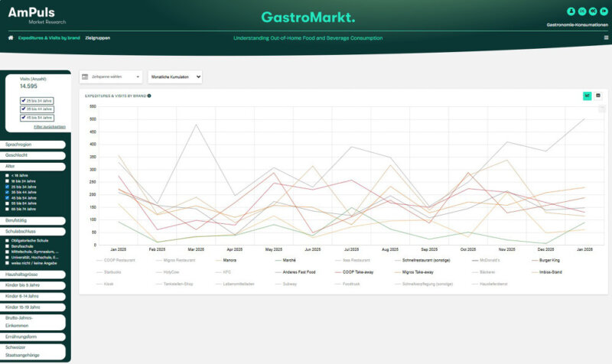Click the Filter zurücksetzen link

(x=50, y=127)
